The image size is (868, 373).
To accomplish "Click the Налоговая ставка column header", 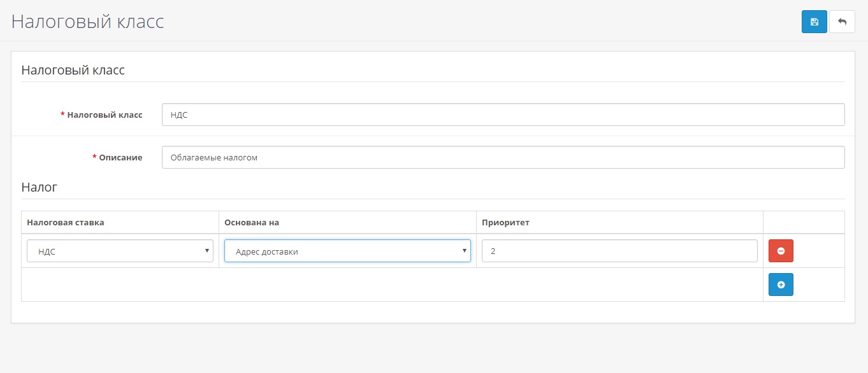I will 66,222.
